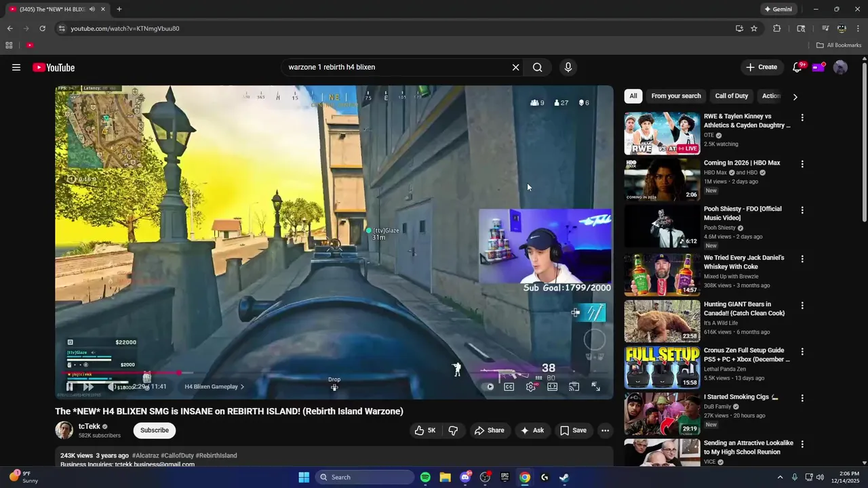
Task: Open options for Pooh Shiesty video
Action: coord(802,210)
